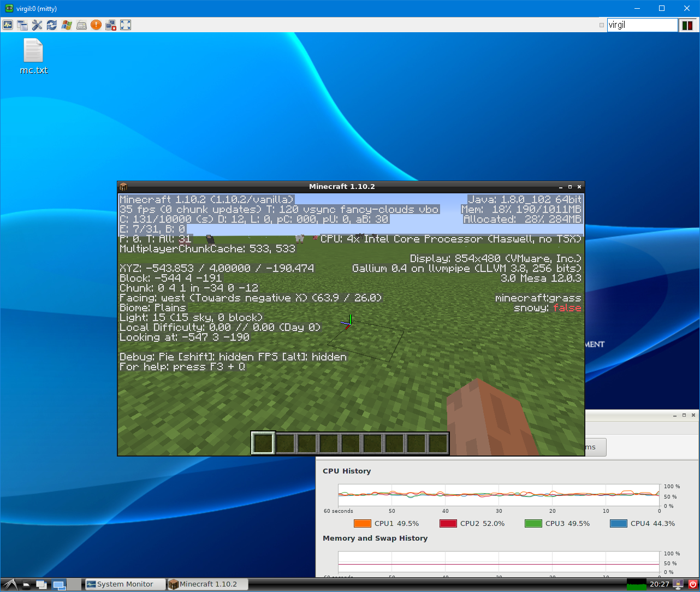Click the 'Biome: Plains' debug line
700x592 pixels.
click(152, 308)
